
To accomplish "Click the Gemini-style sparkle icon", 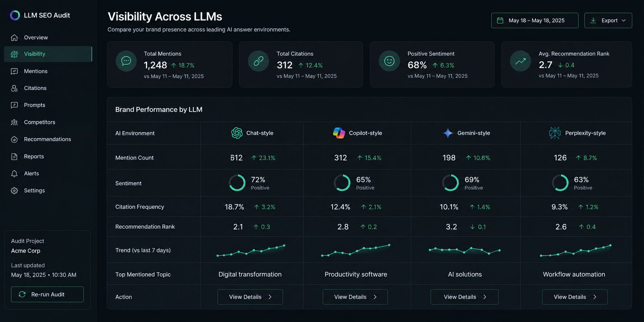I will (448, 133).
